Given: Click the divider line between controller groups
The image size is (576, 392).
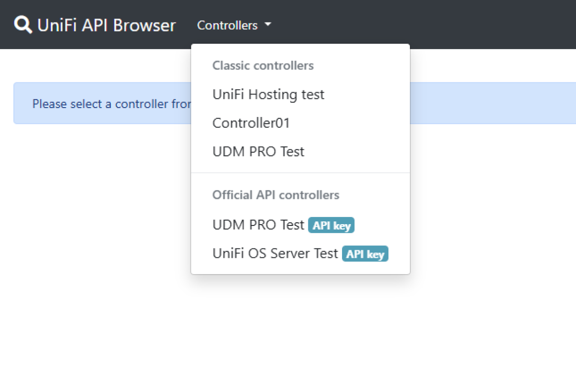Looking at the screenshot, I should [300, 173].
